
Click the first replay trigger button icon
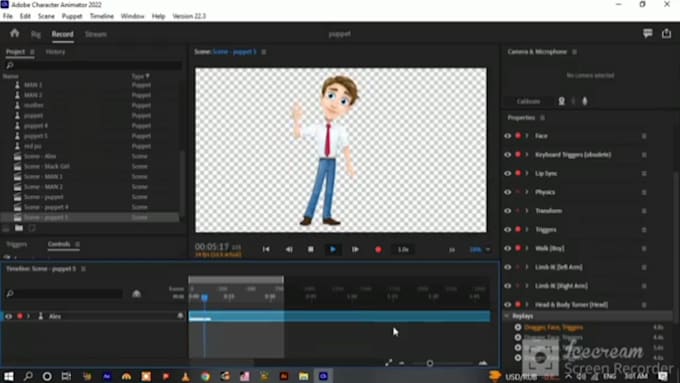(518, 327)
